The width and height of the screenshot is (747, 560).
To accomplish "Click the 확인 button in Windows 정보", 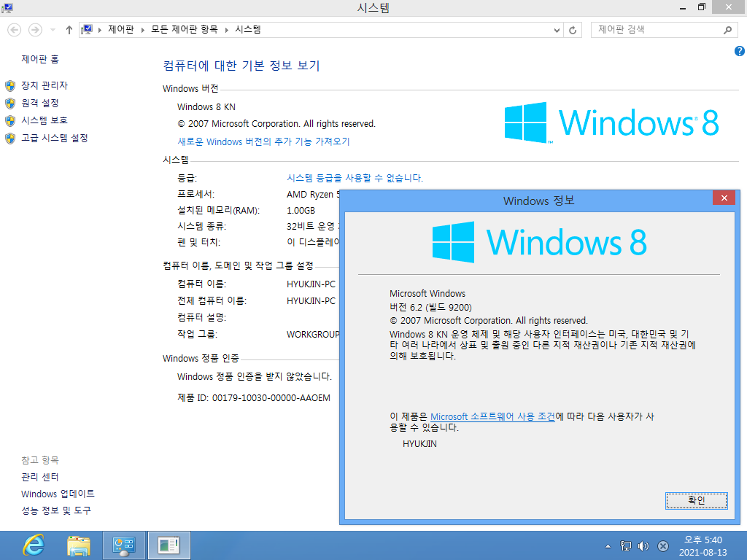I will 697,500.
